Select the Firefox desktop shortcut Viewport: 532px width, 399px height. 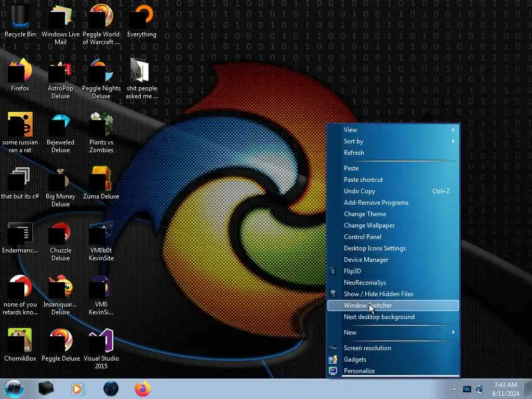tap(20, 75)
